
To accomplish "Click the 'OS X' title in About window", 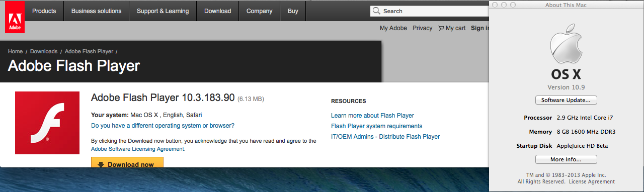I will point(566,74).
